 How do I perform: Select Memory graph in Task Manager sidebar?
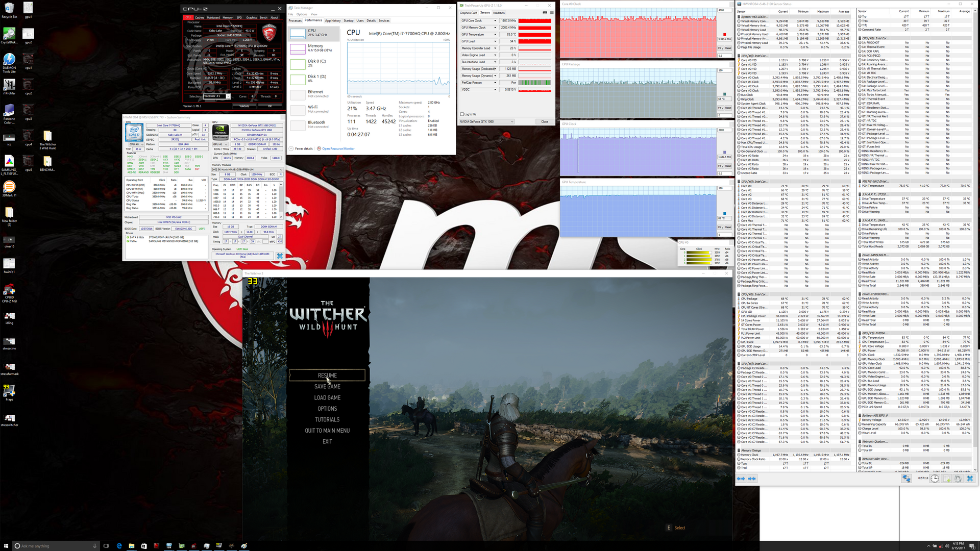[x=314, y=48]
